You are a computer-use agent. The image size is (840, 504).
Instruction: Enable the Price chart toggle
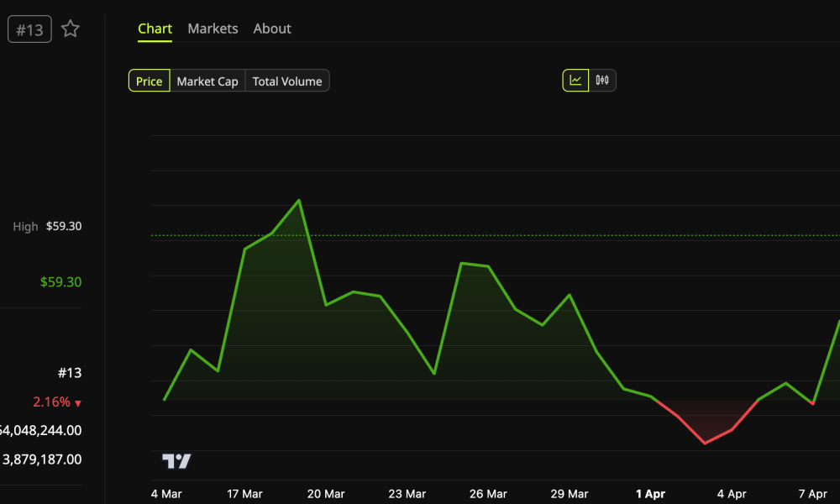tap(149, 81)
